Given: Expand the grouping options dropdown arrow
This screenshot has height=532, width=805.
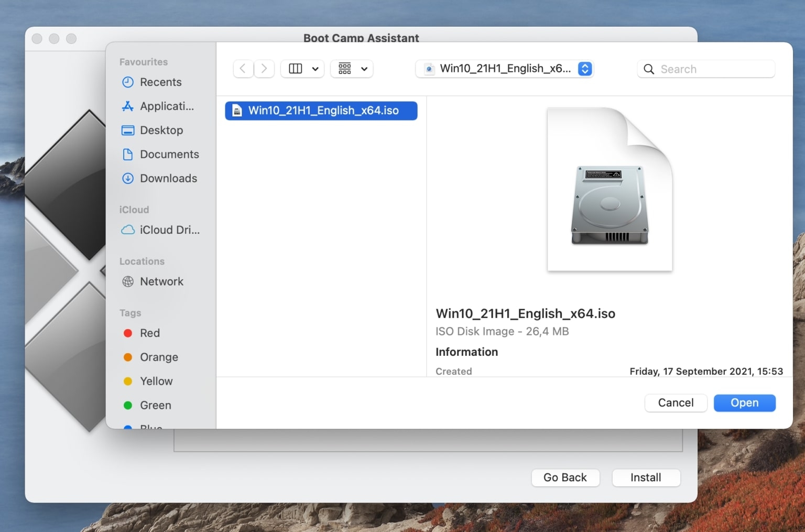Looking at the screenshot, I should click(364, 69).
